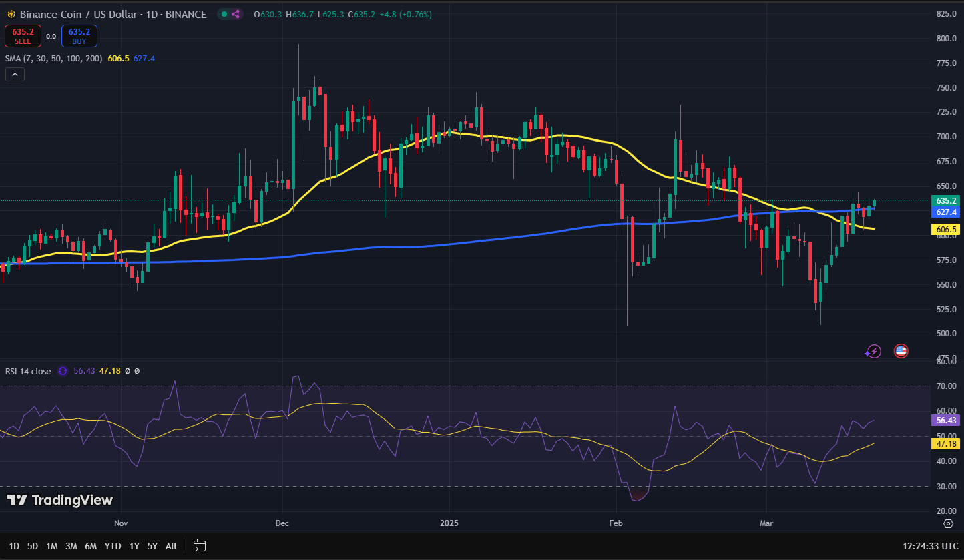The image size is (964, 560).
Task: Click the spread value 0.0 between Sell and Buy
Action: [x=51, y=36]
